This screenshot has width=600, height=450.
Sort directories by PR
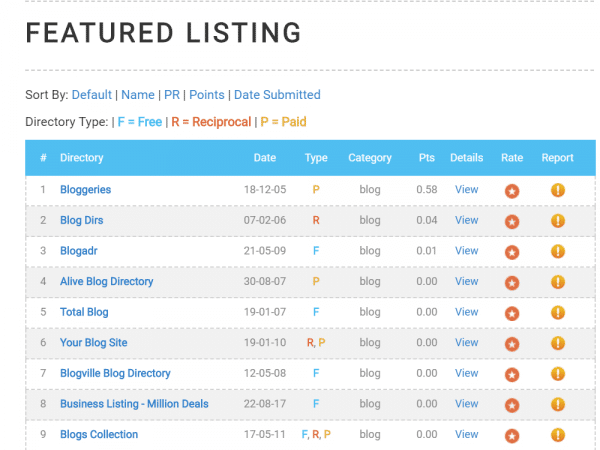click(172, 95)
